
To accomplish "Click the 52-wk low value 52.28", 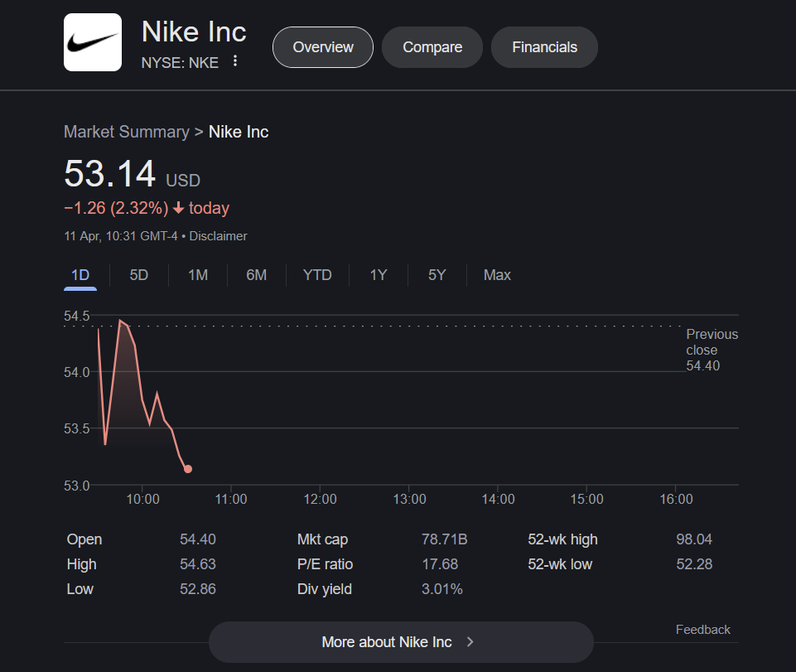I will click(694, 564).
